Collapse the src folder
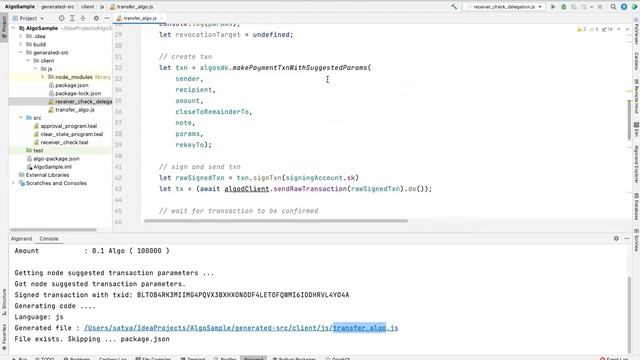This screenshot has width=640, height=360. [x=21, y=118]
